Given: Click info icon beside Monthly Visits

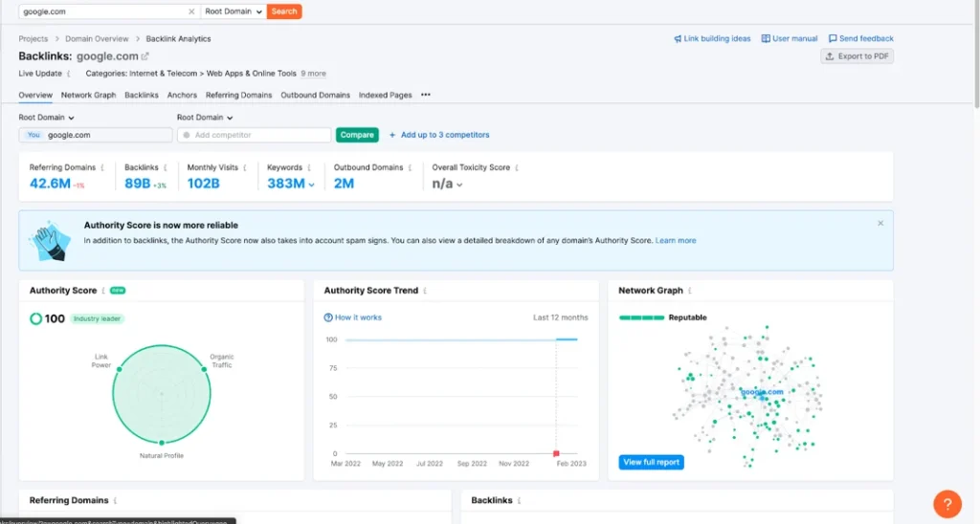Looking at the screenshot, I should coord(245,167).
